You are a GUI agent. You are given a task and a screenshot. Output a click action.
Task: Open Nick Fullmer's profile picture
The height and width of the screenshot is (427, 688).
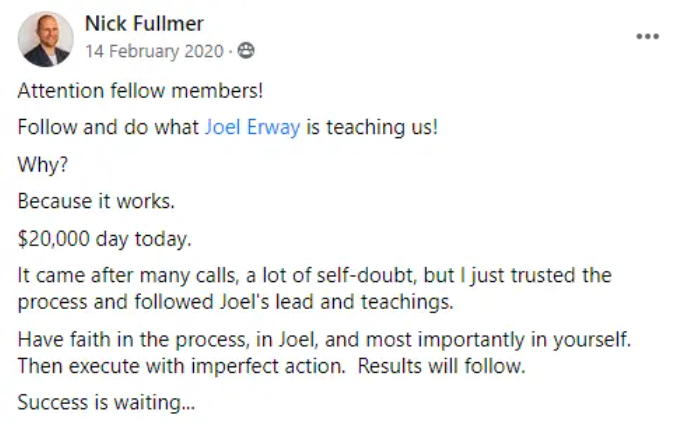pyautogui.click(x=46, y=39)
